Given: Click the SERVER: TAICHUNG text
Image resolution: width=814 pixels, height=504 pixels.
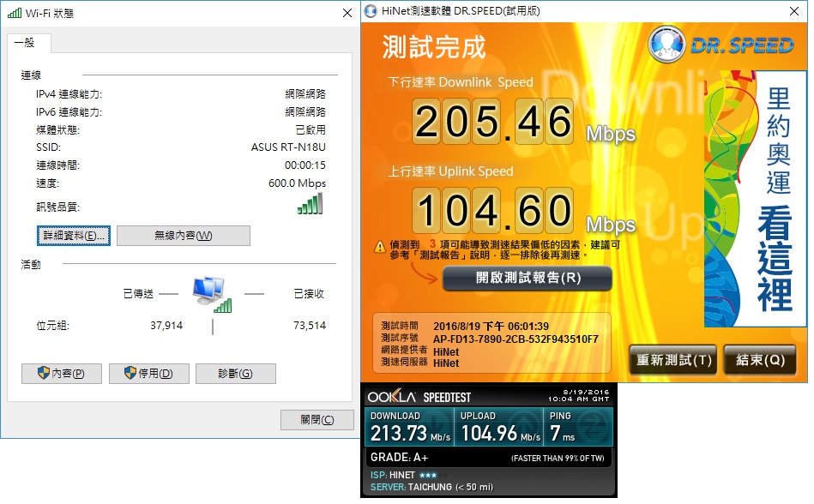Looking at the screenshot, I should pos(431,488).
